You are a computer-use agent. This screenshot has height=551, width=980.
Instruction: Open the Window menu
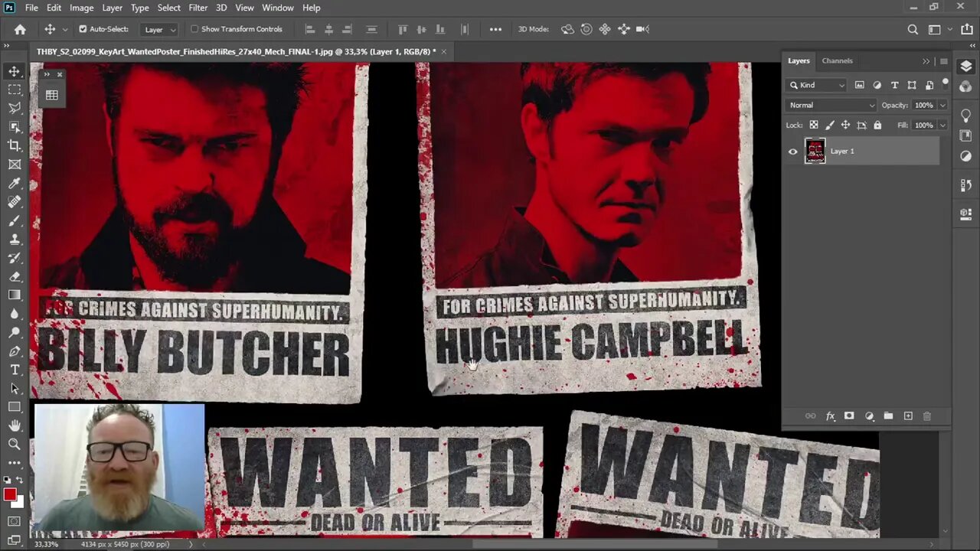point(278,8)
